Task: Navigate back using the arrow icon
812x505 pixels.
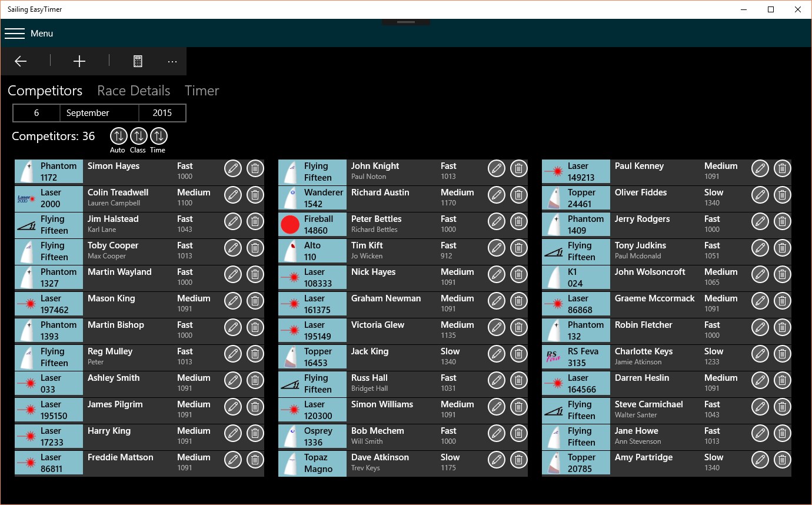Action: click(21, 61)
